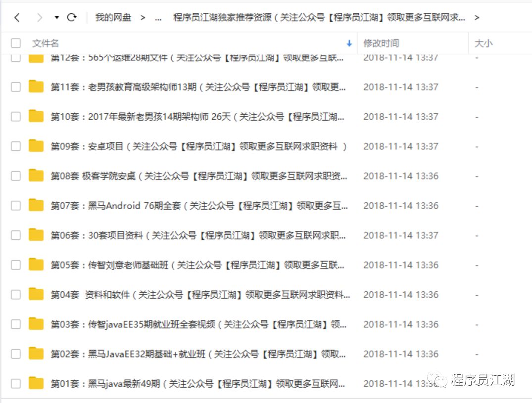Image resolution: width=532 pixels, height=403 pixels.
Task: Check the box for 第03套 传智javaEE35期
Action: point(16,324)
